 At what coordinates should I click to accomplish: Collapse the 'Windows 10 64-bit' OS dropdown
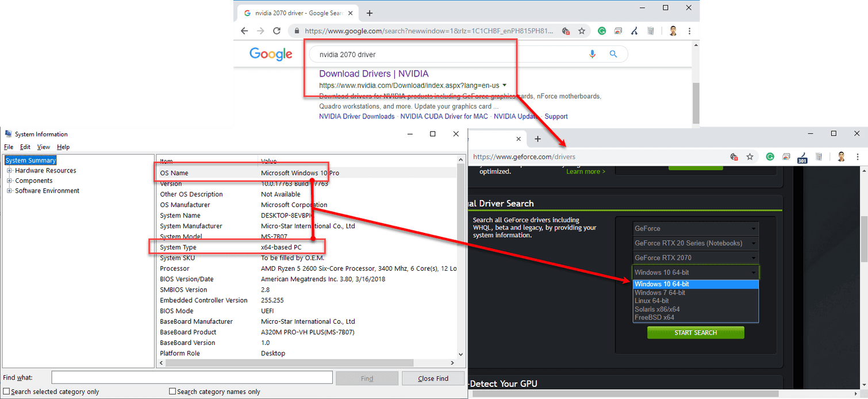(x=696, y=273)
